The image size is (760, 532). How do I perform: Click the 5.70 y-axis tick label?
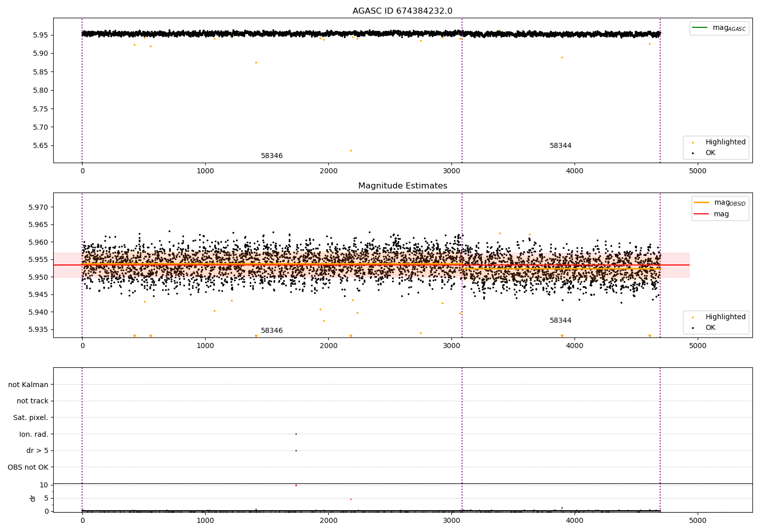pos(41,127)
